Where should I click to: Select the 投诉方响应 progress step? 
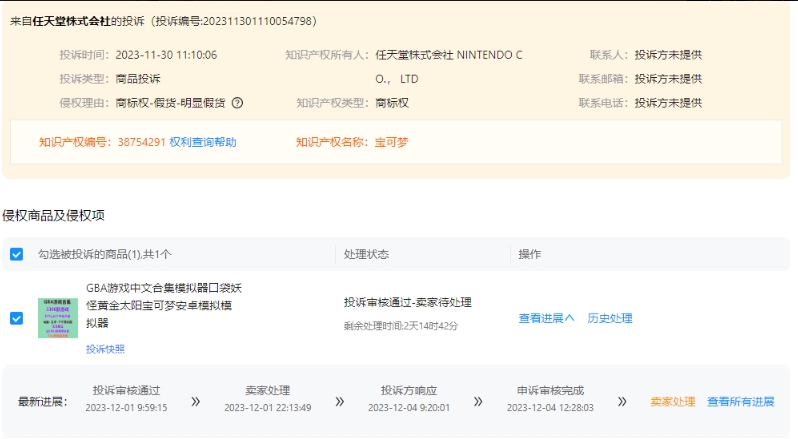pyautogui.click(x=408, y=391)
